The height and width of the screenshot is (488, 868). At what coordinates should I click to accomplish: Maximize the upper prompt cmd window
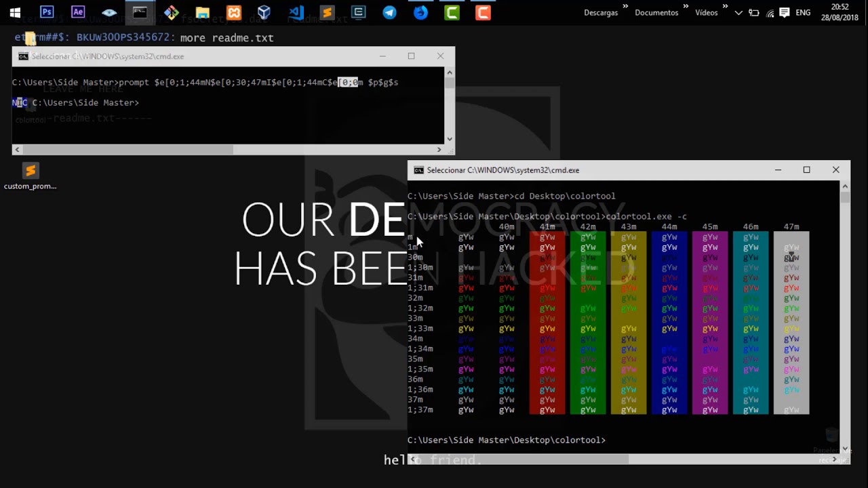coord(411,56)
